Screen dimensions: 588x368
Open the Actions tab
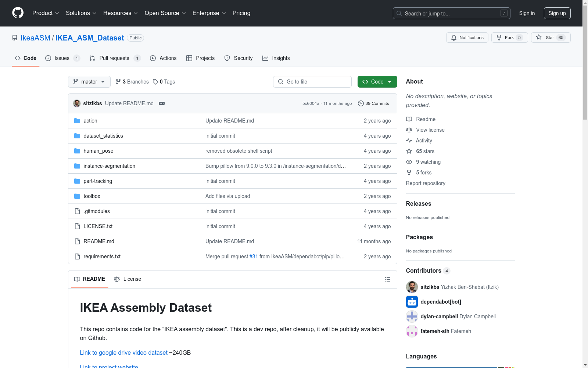pyautogui.click(x=163, y=58)
